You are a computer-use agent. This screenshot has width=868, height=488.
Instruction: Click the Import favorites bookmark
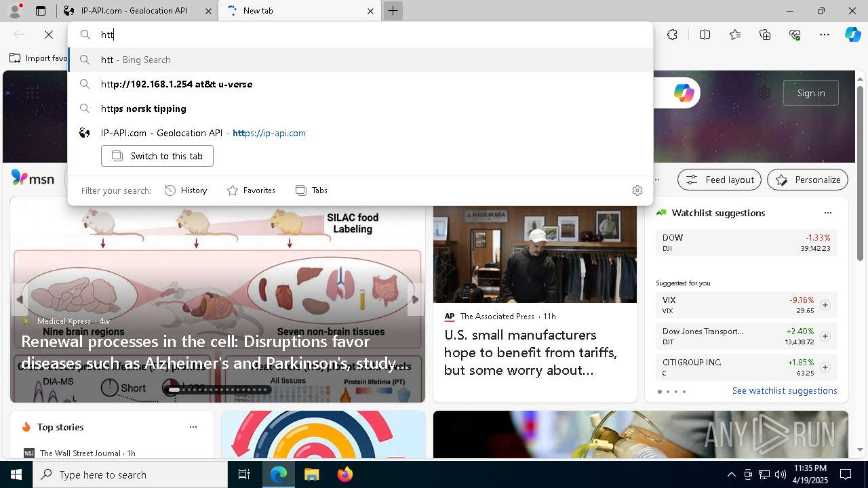38,58
